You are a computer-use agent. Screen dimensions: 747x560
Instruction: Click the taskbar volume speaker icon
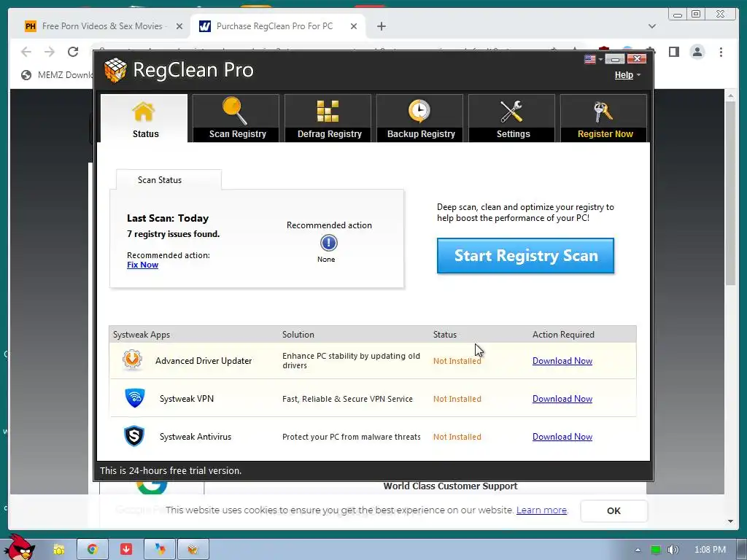click(673, 550)
